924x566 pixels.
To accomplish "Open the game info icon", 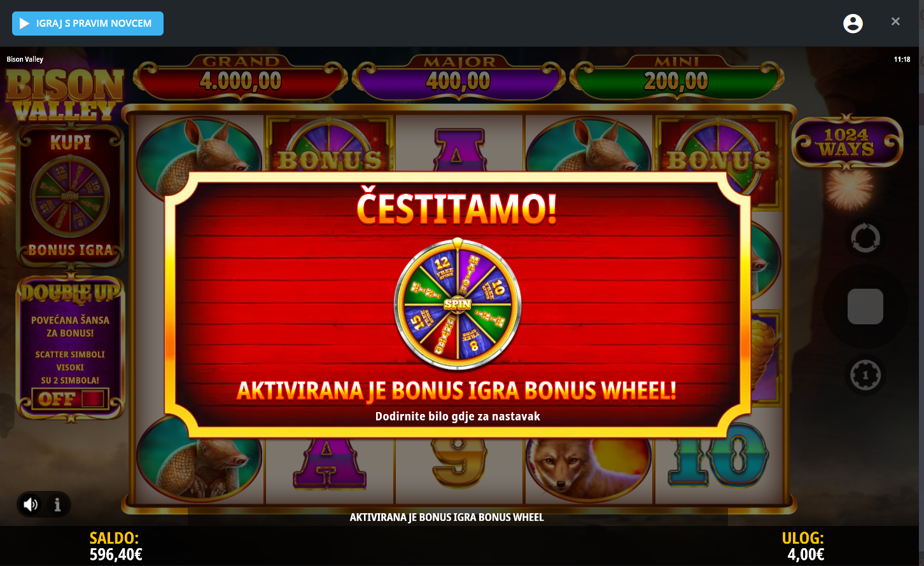I will coord(57,504).
